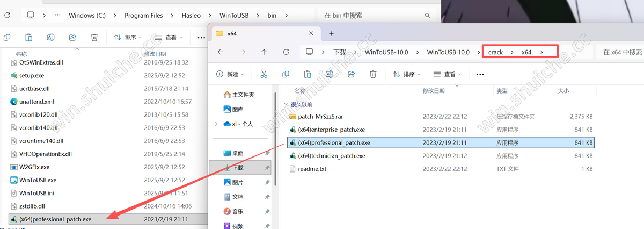The height and width of the screenshot is (229, 644).
Task: Click Cut icon in x64 window toolbar
Action: (264, 74)
